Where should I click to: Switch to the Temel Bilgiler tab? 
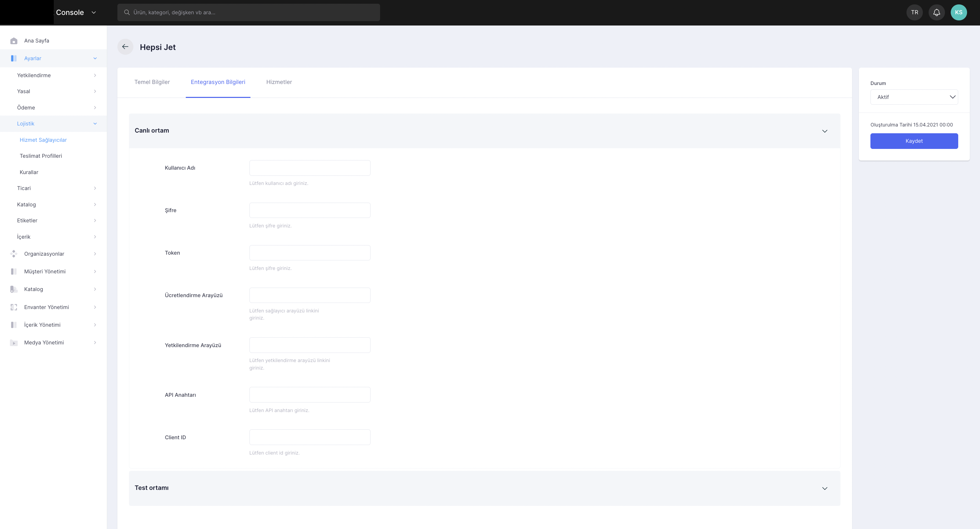coord(152,82)
